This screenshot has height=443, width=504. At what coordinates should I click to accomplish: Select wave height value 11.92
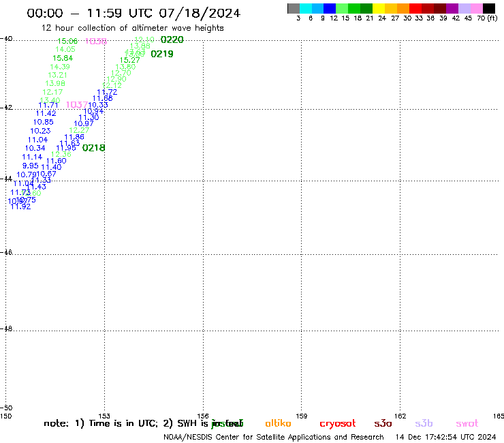click(x=20, y=207)
